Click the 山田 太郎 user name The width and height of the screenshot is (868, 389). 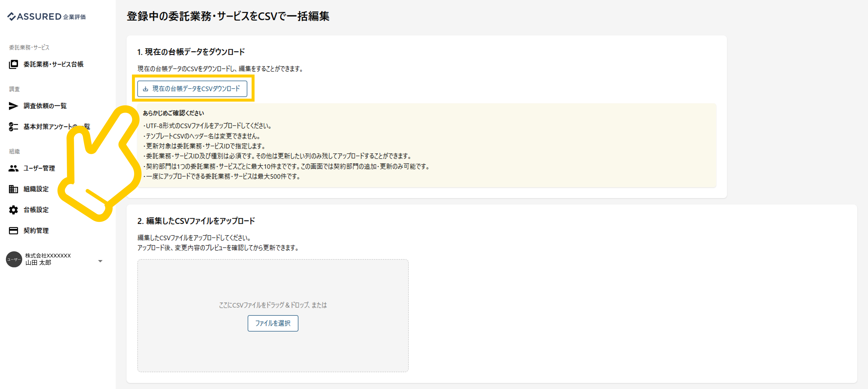[38, 263]
